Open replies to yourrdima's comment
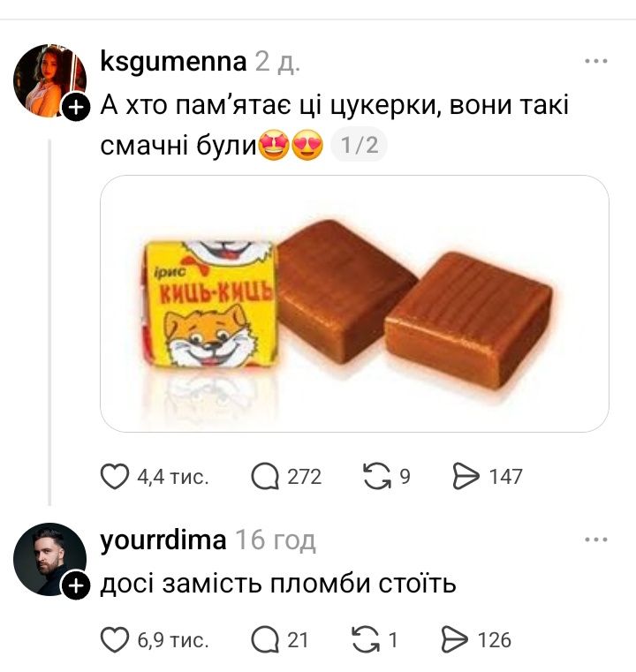 coord(265,640)
